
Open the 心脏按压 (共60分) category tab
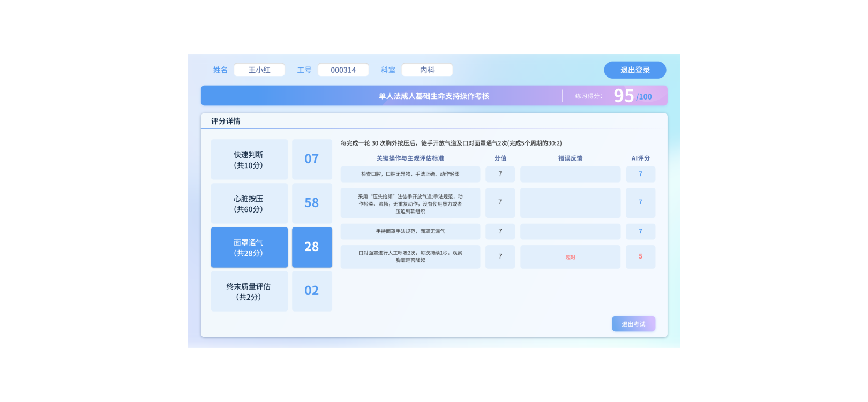point(249,203)
